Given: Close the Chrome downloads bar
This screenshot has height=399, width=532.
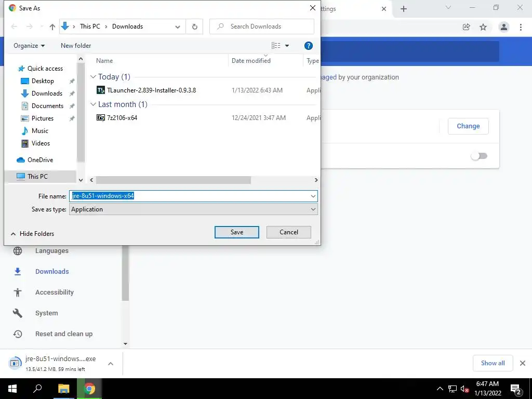Looking at the screenshot, I should click(523, 363).
